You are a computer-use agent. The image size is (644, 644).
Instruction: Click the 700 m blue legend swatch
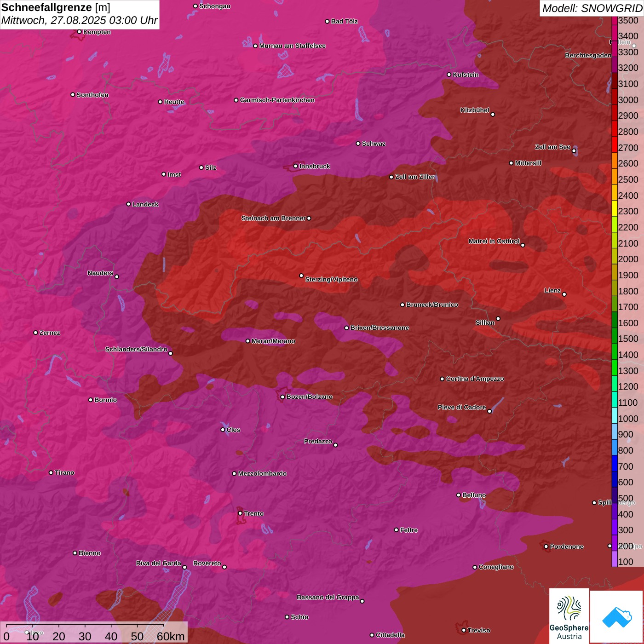[x=615, y=463]
